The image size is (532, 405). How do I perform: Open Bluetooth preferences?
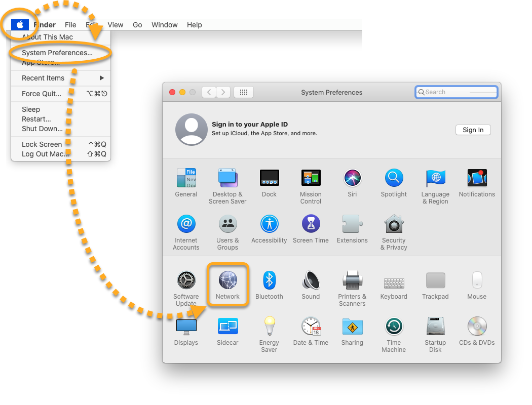point(269,285)
